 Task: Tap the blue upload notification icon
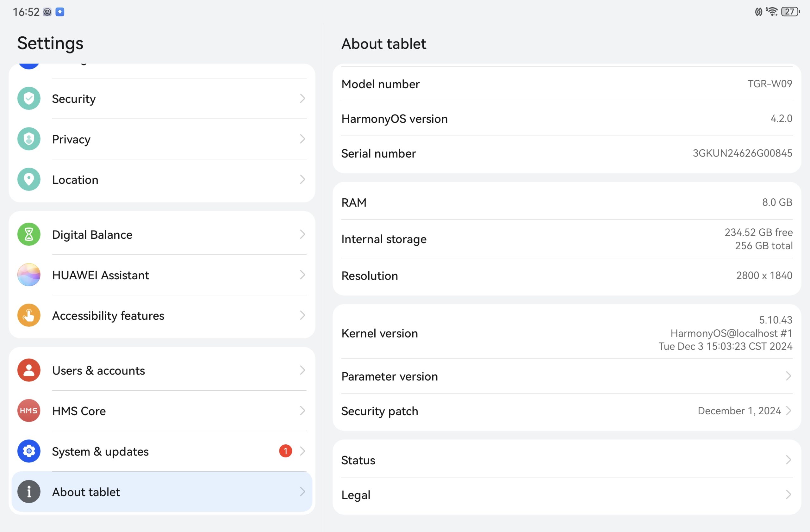(60, 12)
